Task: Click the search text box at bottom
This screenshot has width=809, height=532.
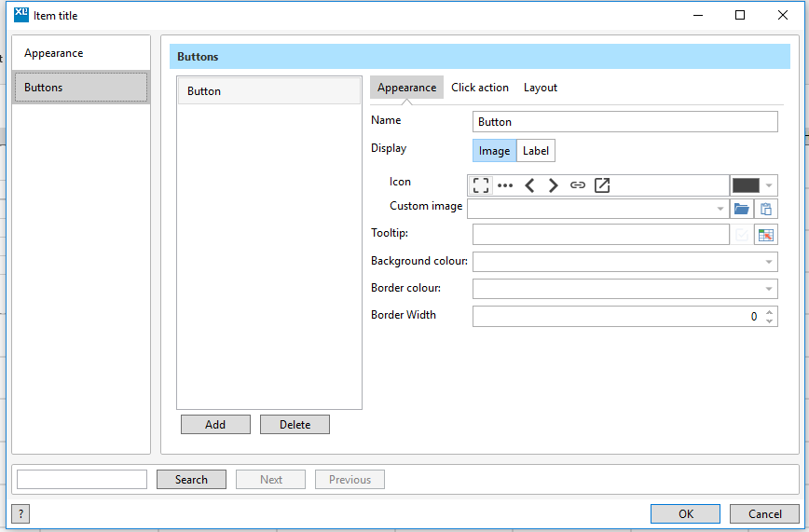Action: click(82, 480)
